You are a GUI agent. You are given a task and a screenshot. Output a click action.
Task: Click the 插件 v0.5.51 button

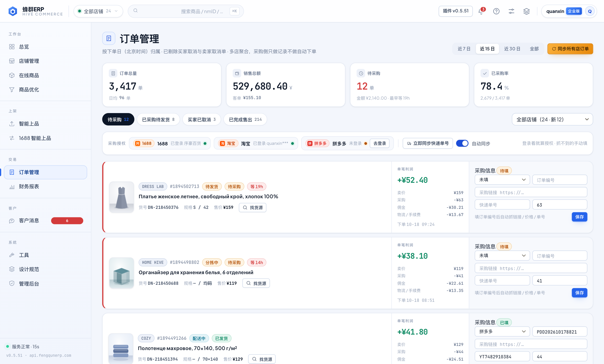tap(456, 11)
